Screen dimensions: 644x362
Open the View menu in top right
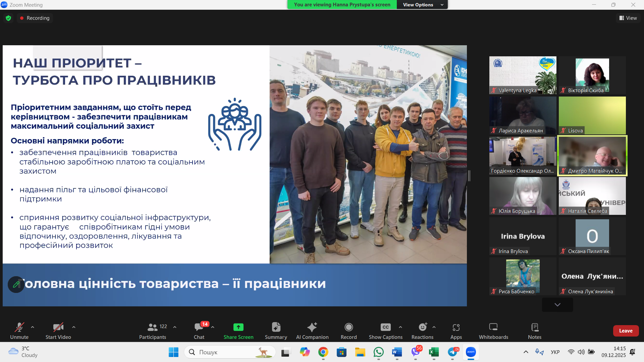pos(628,18)
